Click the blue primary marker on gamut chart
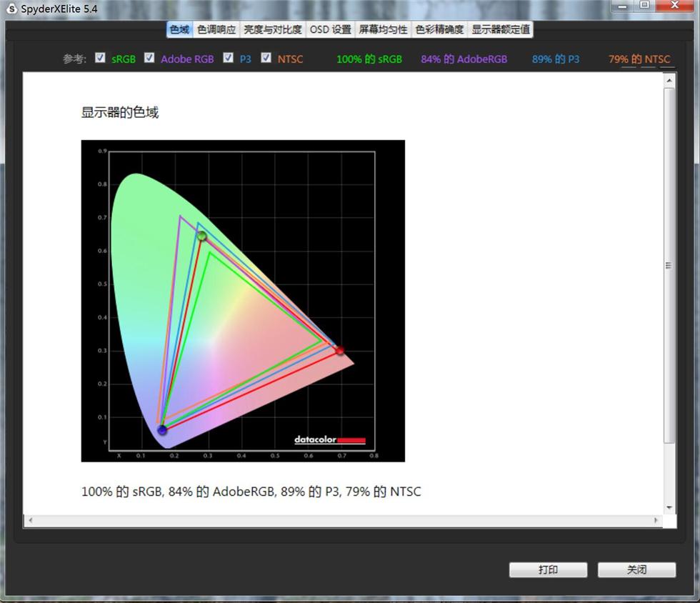The width and height of the screenshot is (700, 603). click(x=162, y=429)
